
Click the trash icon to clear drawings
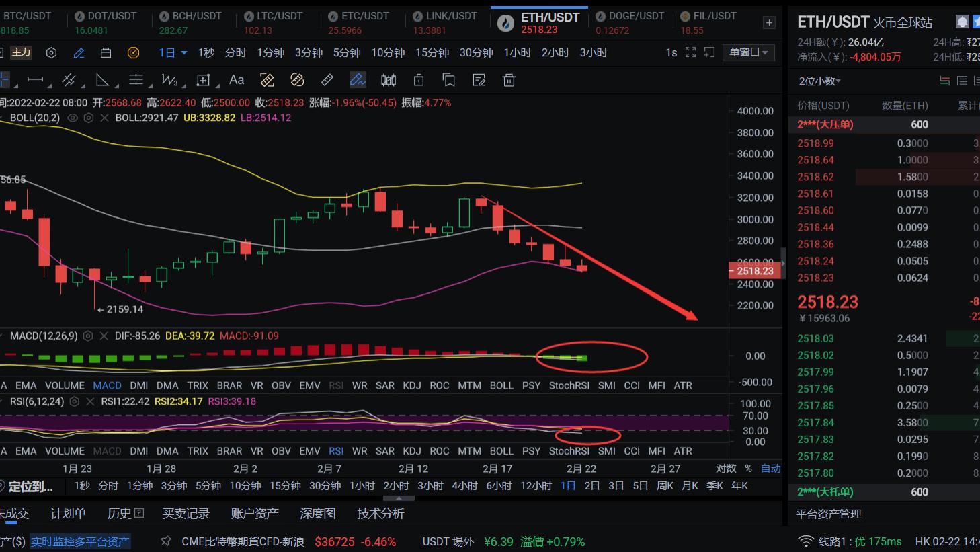pyautogui.click(x=509, y=80)
